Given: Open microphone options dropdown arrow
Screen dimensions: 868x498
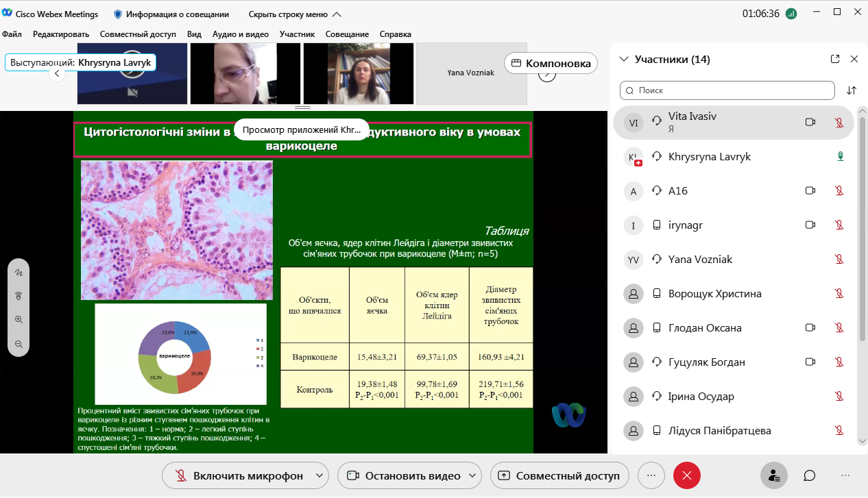Looking at the screenshot, I should [319, 475].
